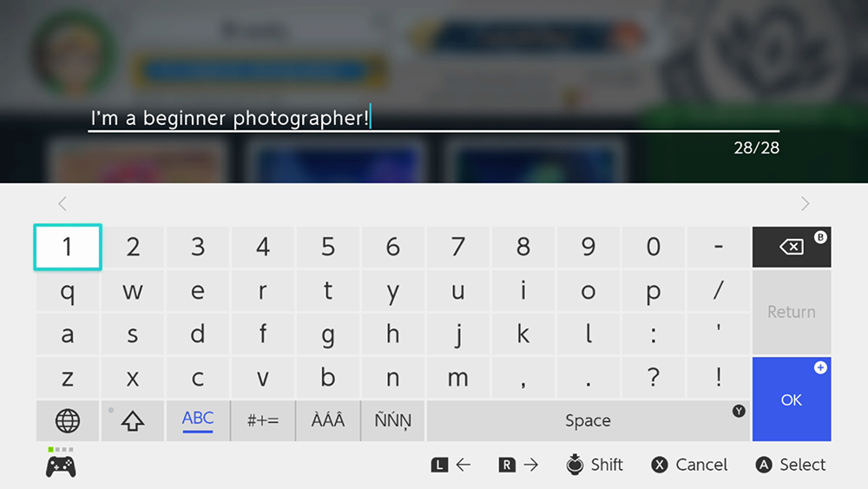Confirm text with the OK button
868x489 pixels.
(x=791, y=400)
